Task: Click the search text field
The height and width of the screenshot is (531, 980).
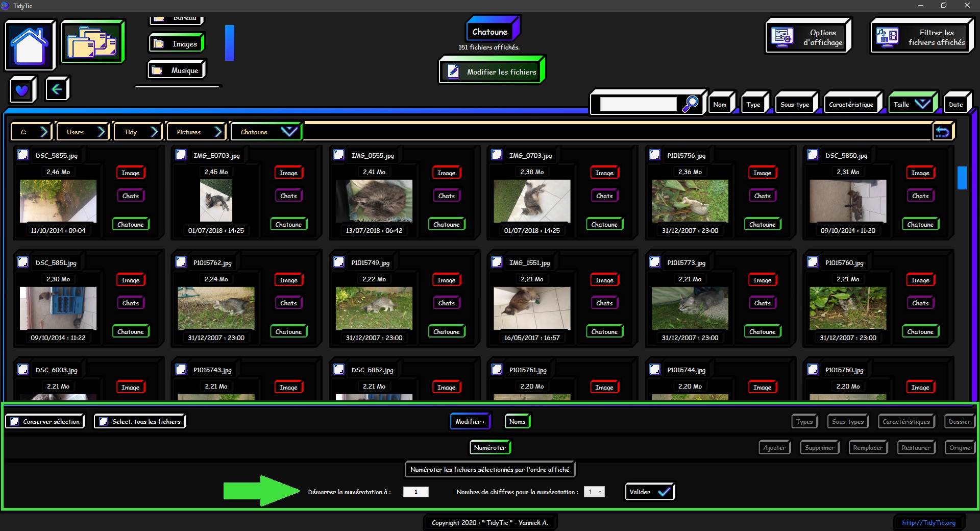Action: (638, 104)
